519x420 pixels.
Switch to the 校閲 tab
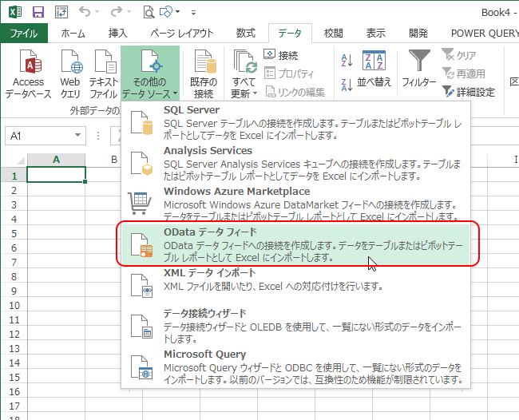[333, 33]
